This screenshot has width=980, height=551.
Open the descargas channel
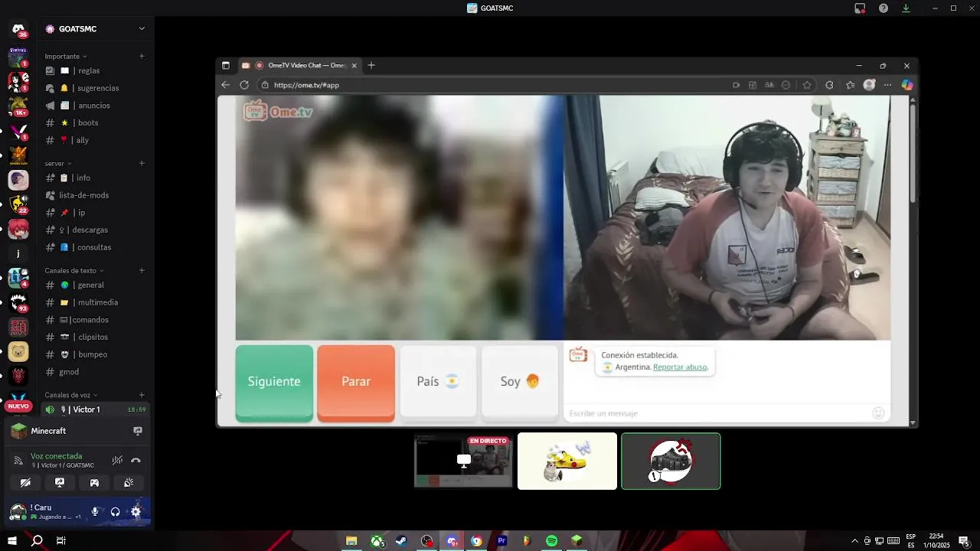pos(96,230)
